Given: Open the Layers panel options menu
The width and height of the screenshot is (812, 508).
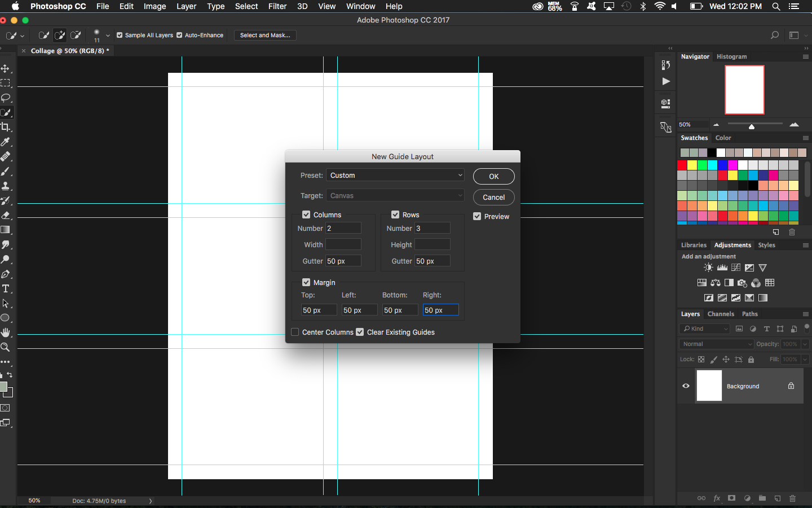Looking at the screenshot, I should [806, 314].
